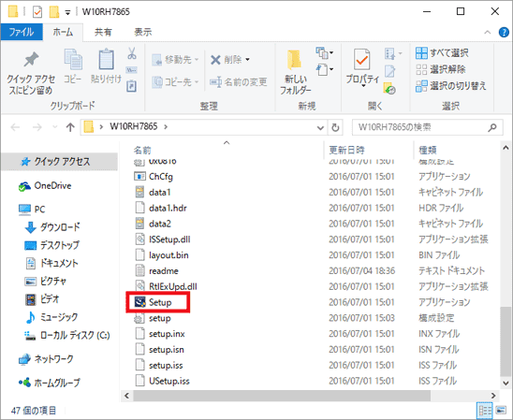The width and height of the screenshot is (513, 420).
Task: Switch to Large icons view
Action: (x=501, y=411)
